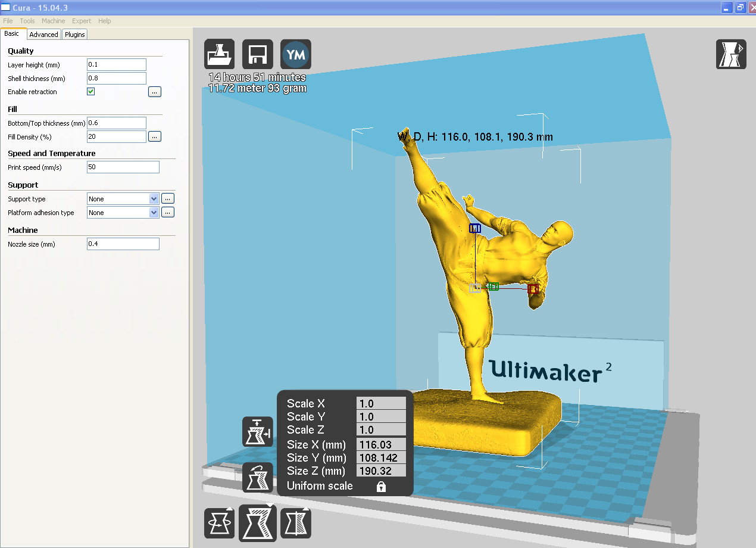Toggle the Uniform scale lock icon
Screen dimensions: 756x548
tap(381, 487)
